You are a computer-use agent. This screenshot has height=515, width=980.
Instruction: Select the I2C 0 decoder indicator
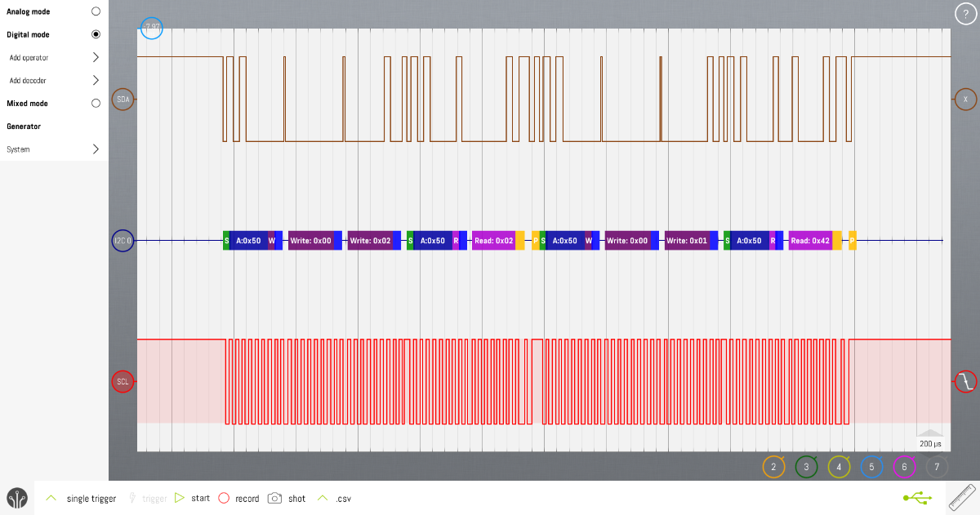pyautogui.click(x=122, y=241)
